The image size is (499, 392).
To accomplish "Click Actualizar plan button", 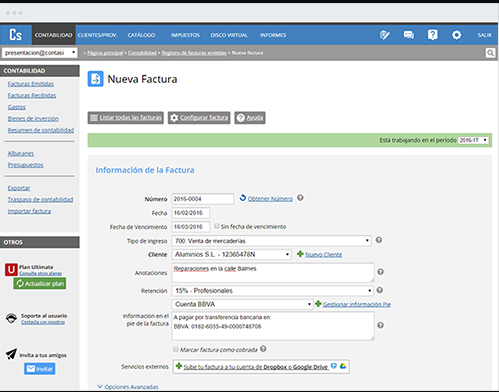I will [40, 284].
